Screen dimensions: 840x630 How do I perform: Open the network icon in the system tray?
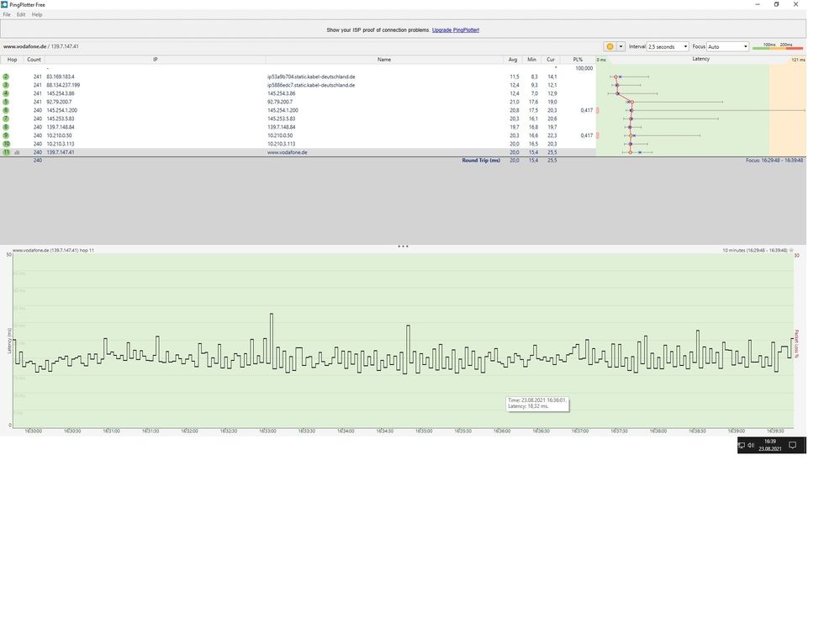pyautogui.click(x=742, y=445)
